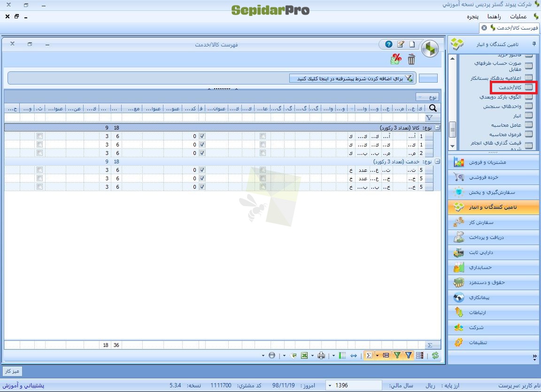Screen dimensions: 541x392
Task: Click the sidebar list scroll-down arrow
Action: pyautogui.click(x=452, y=146)
